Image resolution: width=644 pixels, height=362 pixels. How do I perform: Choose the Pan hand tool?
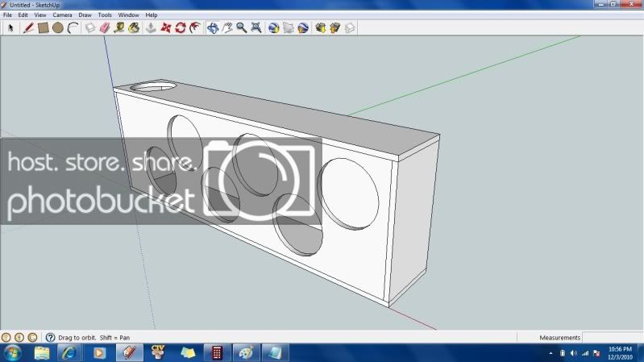pyautogui.click(x=227, y=28)
